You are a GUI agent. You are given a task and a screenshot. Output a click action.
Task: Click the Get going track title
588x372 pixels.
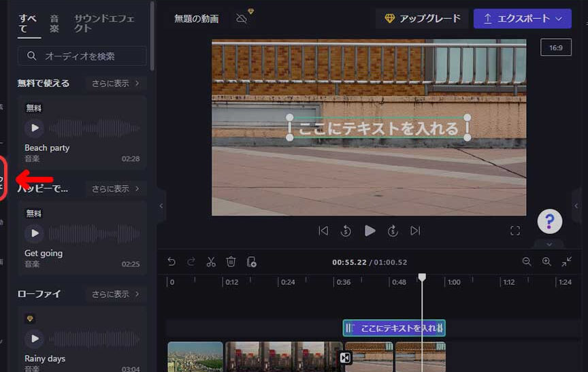(x=44, y=253)
